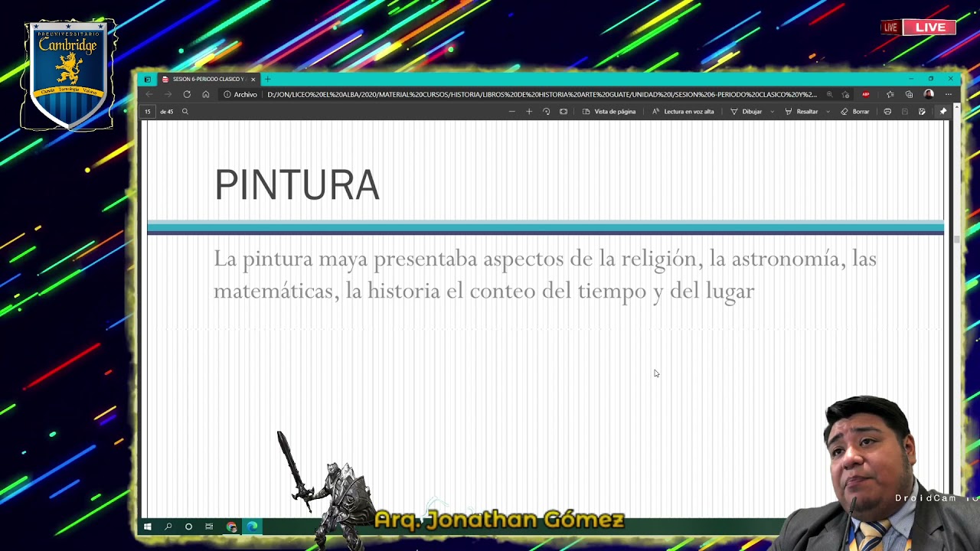This screenshot has width=980, height=551.
Task: Search within the PDF document
Action: 185,112
